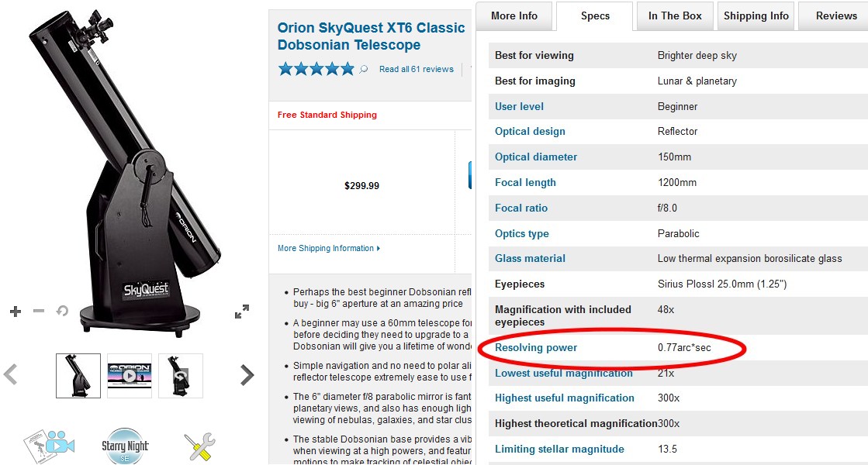868x465 pixels.
Task: Open the In The Box tab
Action: (x=675, y=15)
